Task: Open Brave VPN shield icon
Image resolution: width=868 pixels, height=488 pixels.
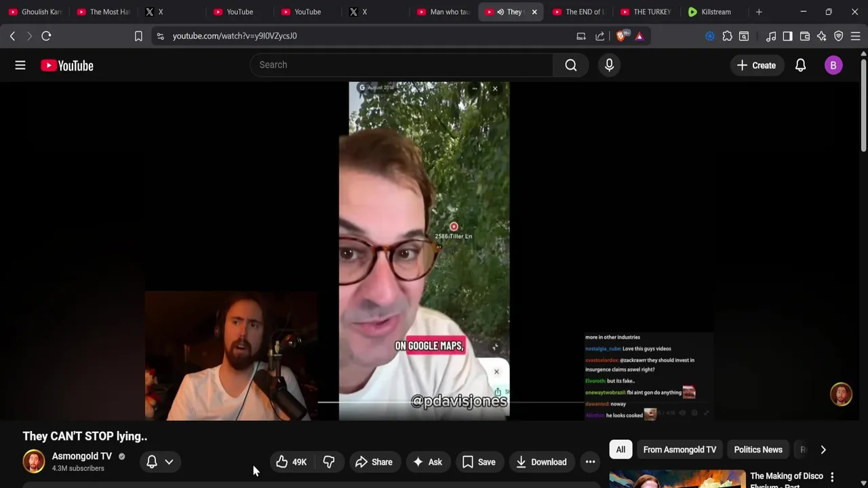Action: click(x=838, y=36)
